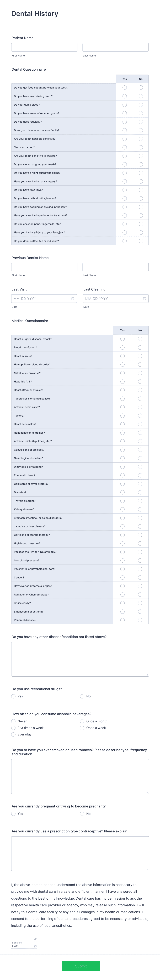
Task: Open the Last Visit calendar date picker
Action: (x=73, y=298)
